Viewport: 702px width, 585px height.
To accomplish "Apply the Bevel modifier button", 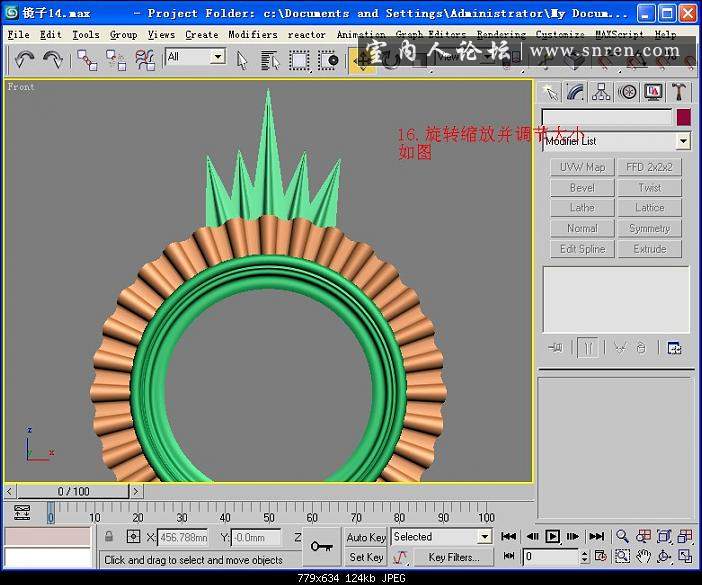I will tap(582, 188).
